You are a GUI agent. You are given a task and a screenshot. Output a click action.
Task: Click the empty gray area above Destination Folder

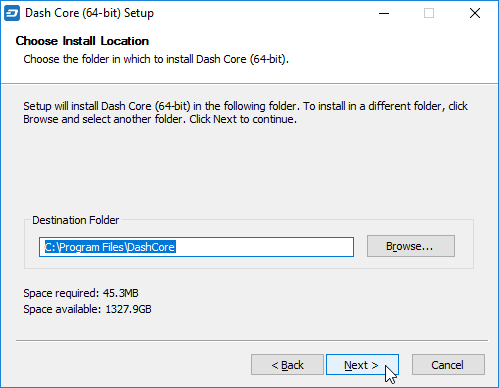point(249,170)
